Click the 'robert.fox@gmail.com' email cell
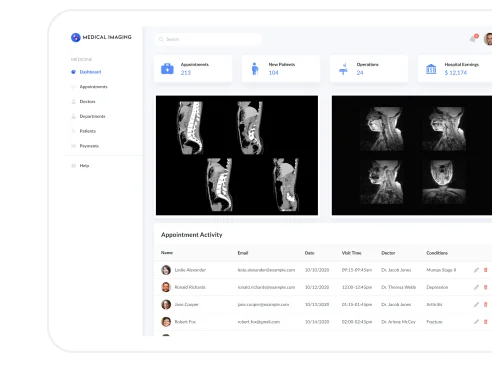Viewport: 493px width, 365px height. (259, 322)
